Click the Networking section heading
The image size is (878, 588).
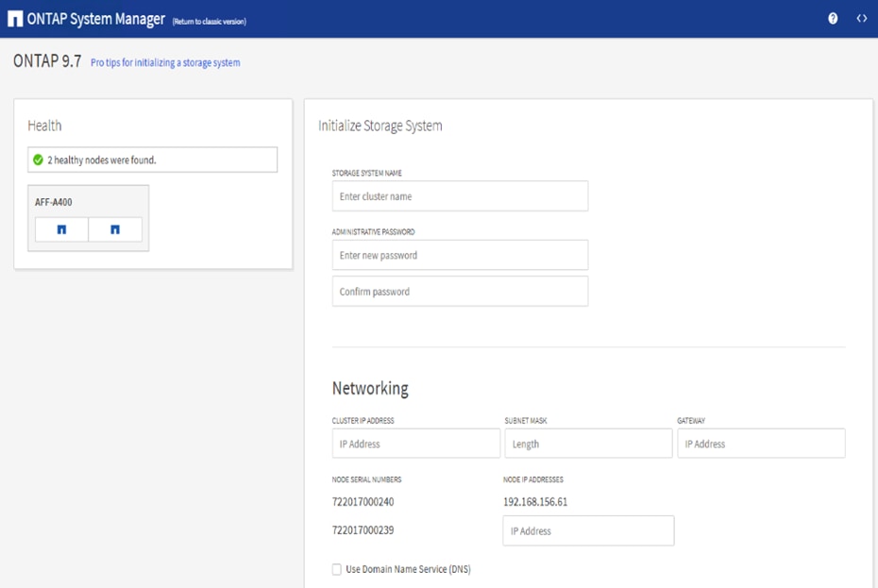point(370,389)
